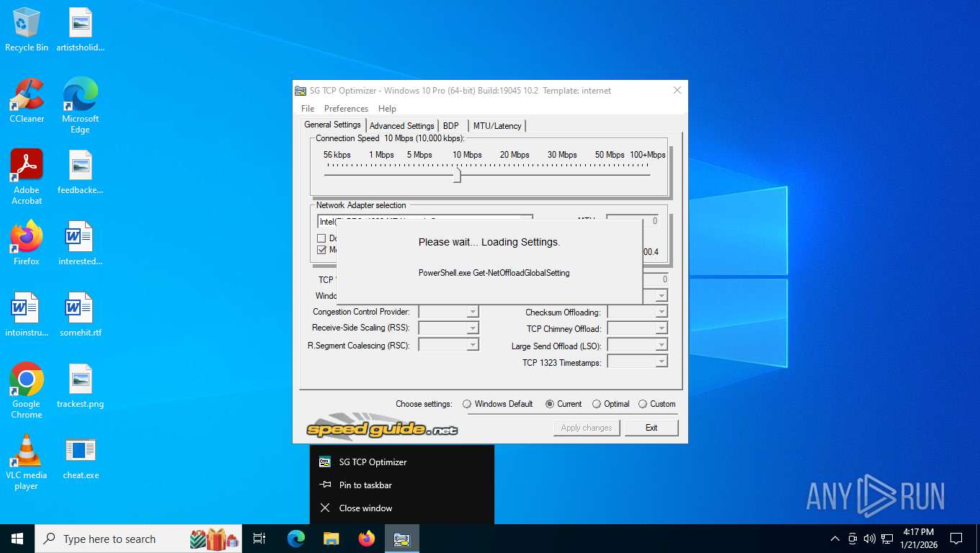The width and height of the screenshot is (980, 553).
Task: Click SG TCP Optimizer in jump list
Action: [x=402, y=462]
